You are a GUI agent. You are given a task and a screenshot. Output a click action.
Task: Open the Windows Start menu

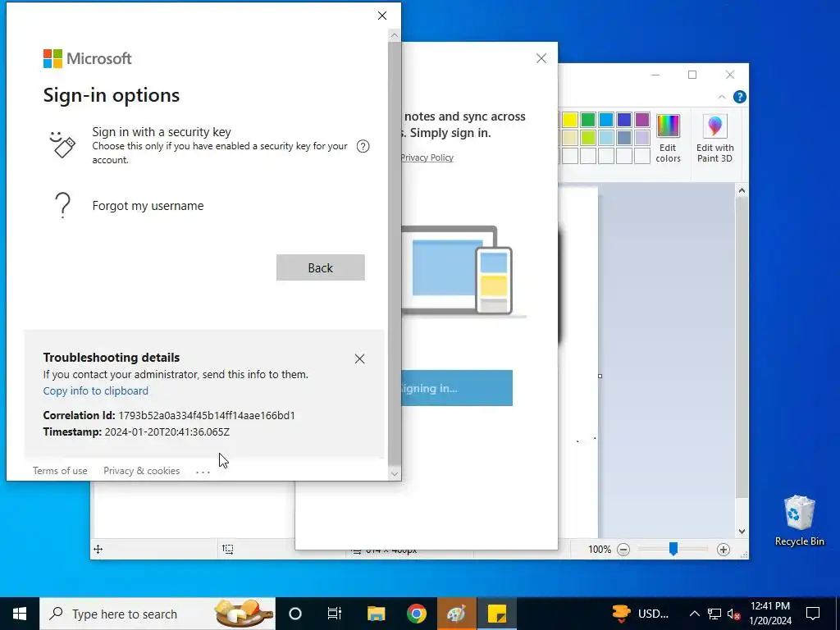[x=20, y=614]
